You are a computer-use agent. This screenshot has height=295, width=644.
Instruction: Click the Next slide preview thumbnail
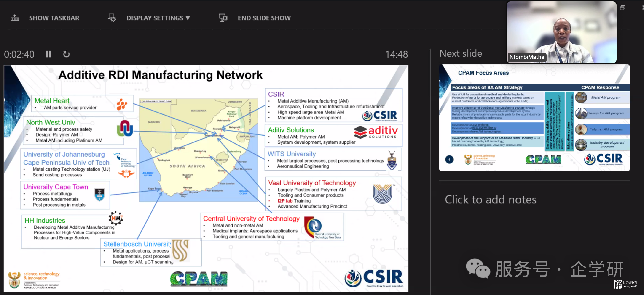click(534, 118)
